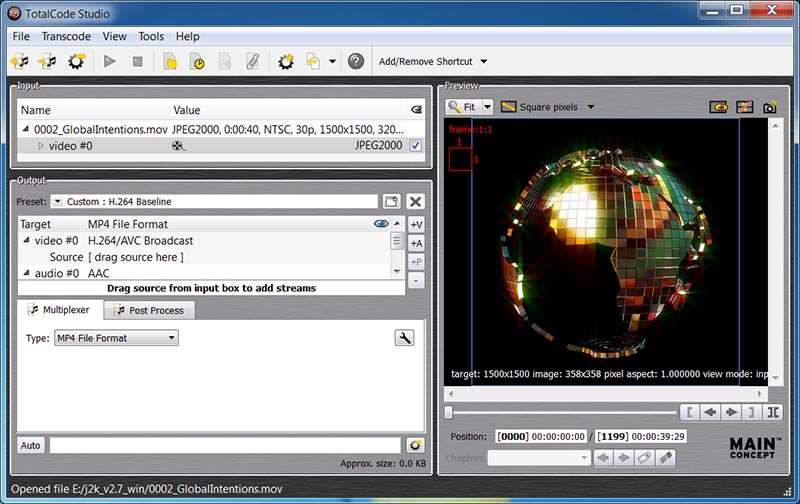Set mark-in with left bracket button
Image resolution: width=800 pixels, height=504 pixels.
click(690, 412)
